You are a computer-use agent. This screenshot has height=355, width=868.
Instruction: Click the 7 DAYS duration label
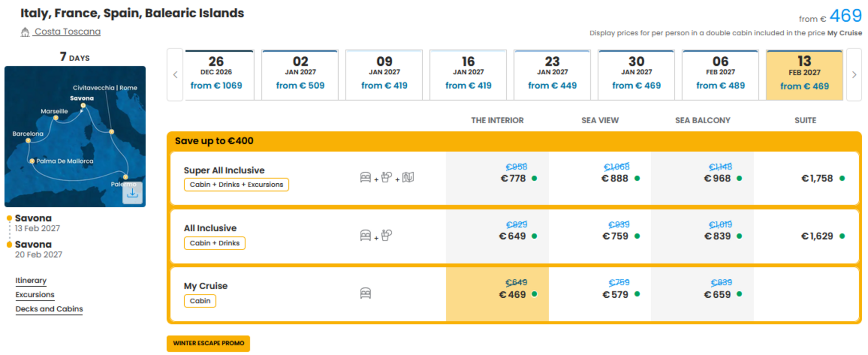click(x=75, y=57)
